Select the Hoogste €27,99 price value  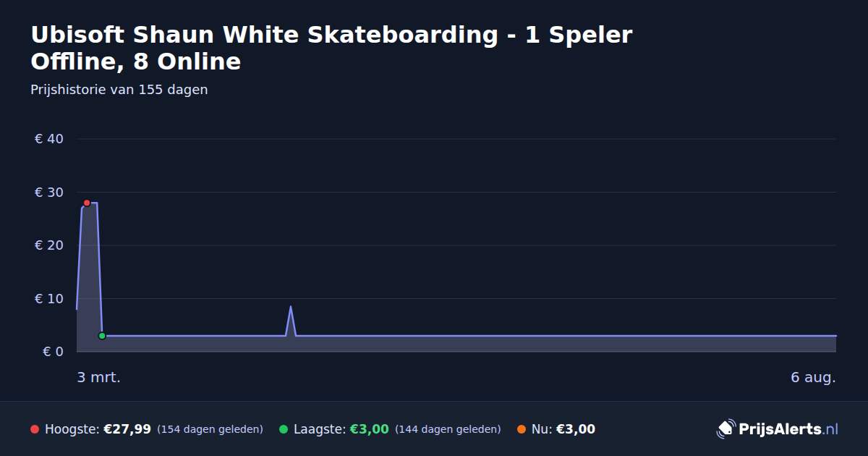pos(127,429)
